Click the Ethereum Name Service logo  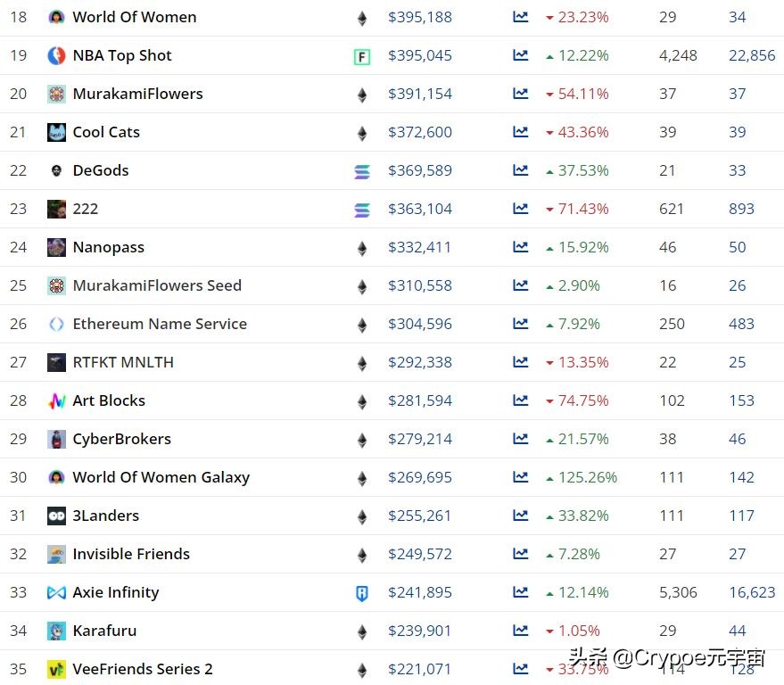(x=56, y=324)
